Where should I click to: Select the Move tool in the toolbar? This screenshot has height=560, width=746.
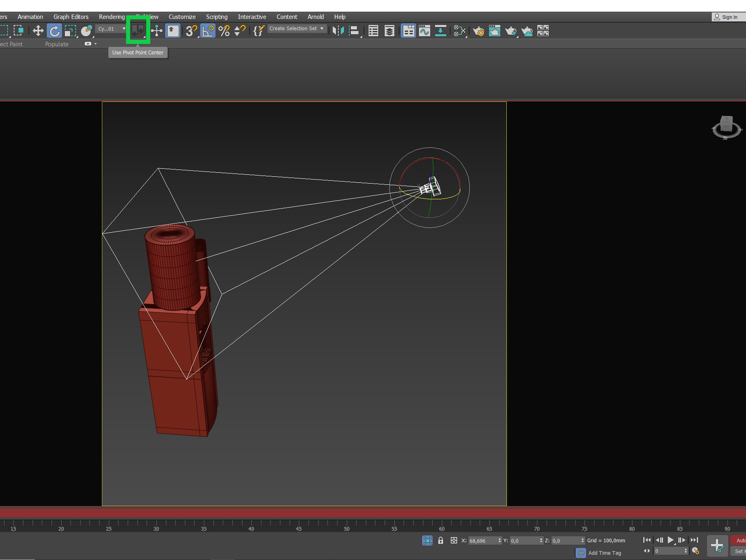tap(38, 31)
